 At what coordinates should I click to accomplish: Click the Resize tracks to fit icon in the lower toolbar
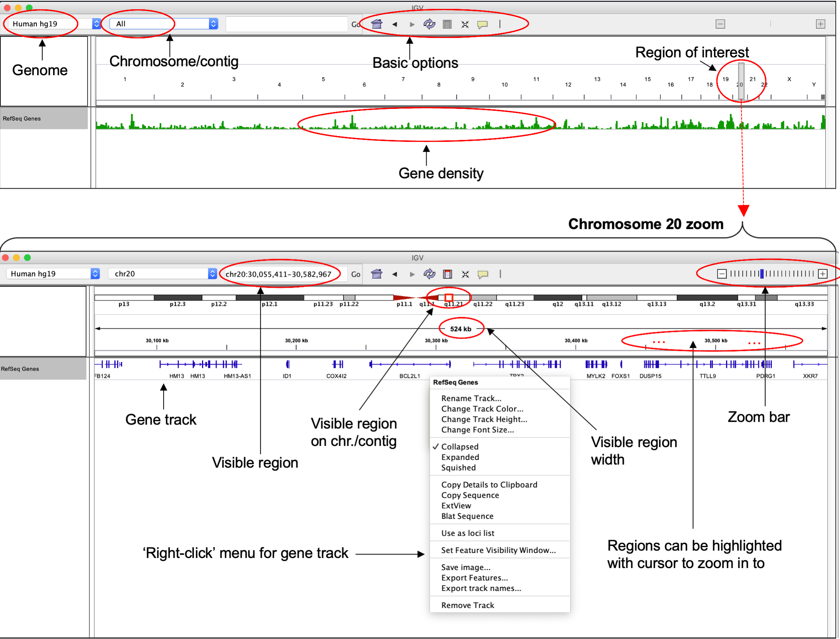[465, 274]
